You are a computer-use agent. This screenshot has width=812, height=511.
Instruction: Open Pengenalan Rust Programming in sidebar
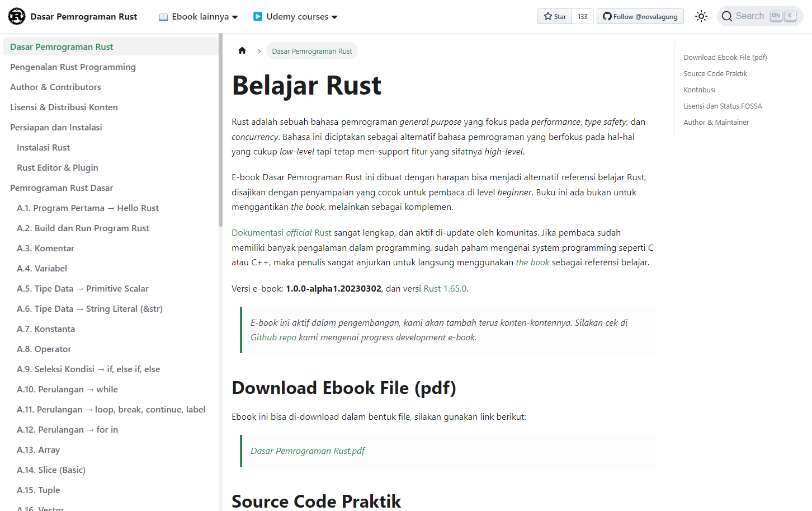coord(111,67)
